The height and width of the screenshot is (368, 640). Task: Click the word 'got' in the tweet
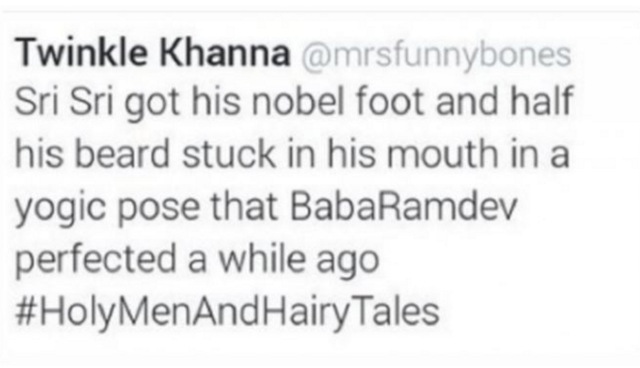point(152,104)
